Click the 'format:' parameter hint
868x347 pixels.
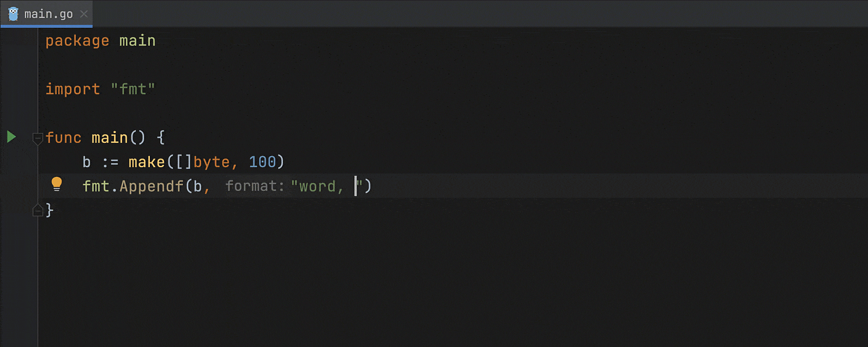point(255,186)
